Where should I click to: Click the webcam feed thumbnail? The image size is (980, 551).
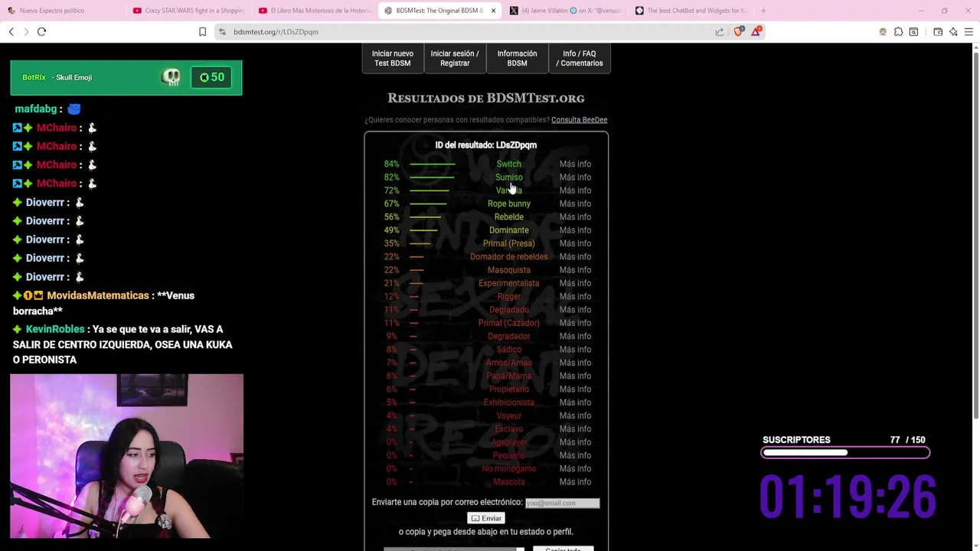(126, 456)
